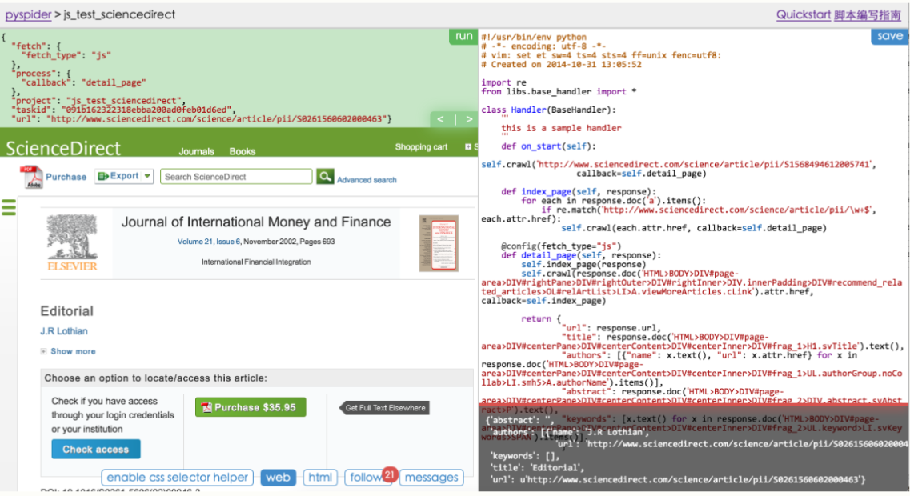Click the Check access button

[96, 449]
